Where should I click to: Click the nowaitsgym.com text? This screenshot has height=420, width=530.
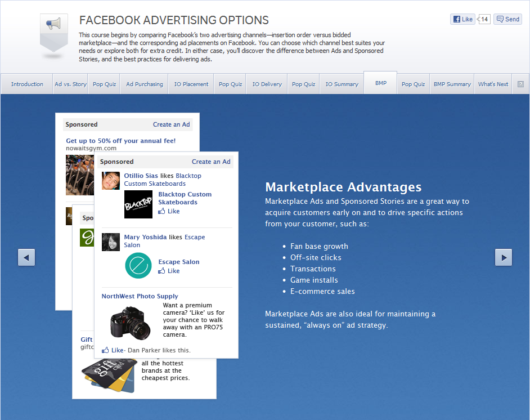[x=91, y=148]
